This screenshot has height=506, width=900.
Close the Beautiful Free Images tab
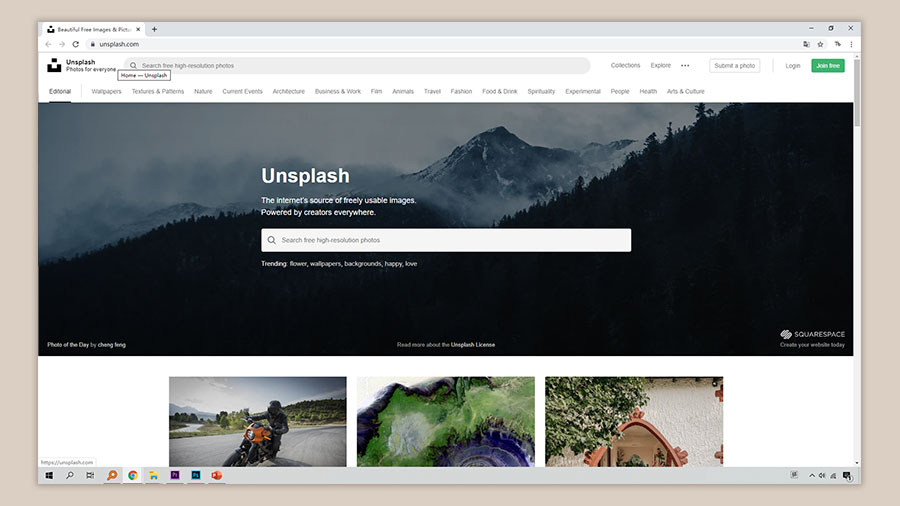click(138, 29)
